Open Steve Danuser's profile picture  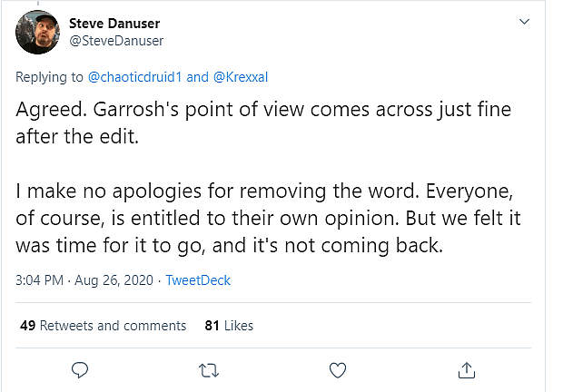39,32
